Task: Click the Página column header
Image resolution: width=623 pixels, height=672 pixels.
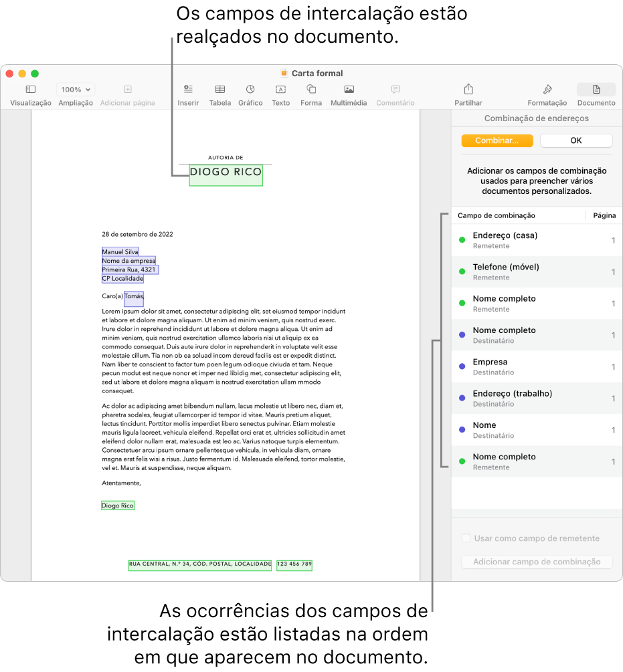Action: pyautogui.click(x=604, y=215)
